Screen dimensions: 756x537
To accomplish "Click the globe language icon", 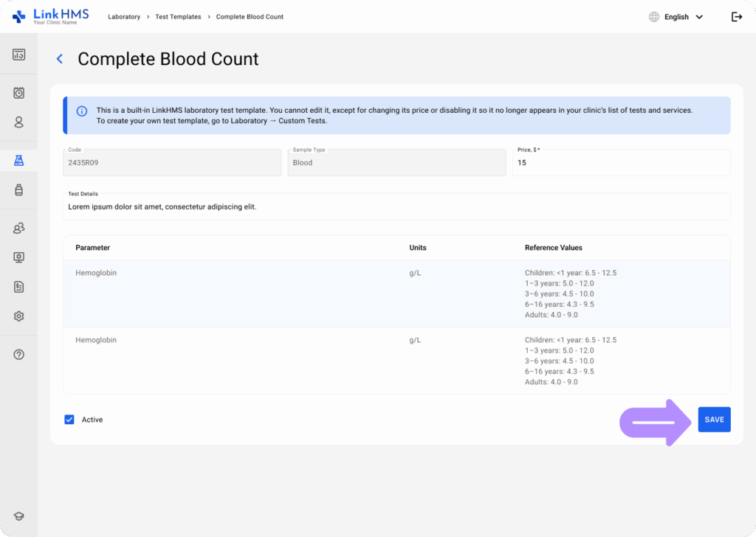I will click(654, 17).
